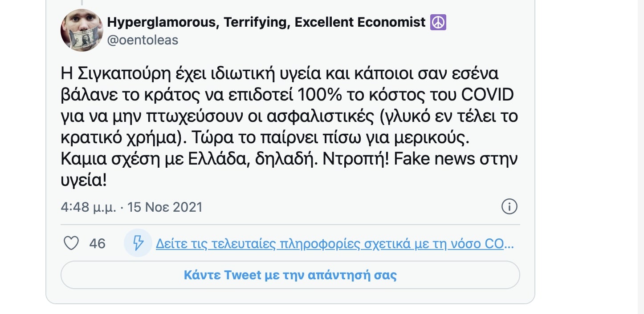Image resolution: width=644 pixels, height=314 pixels.
Task: Click the peace symbol badge in username
Action: coord(439,22)
